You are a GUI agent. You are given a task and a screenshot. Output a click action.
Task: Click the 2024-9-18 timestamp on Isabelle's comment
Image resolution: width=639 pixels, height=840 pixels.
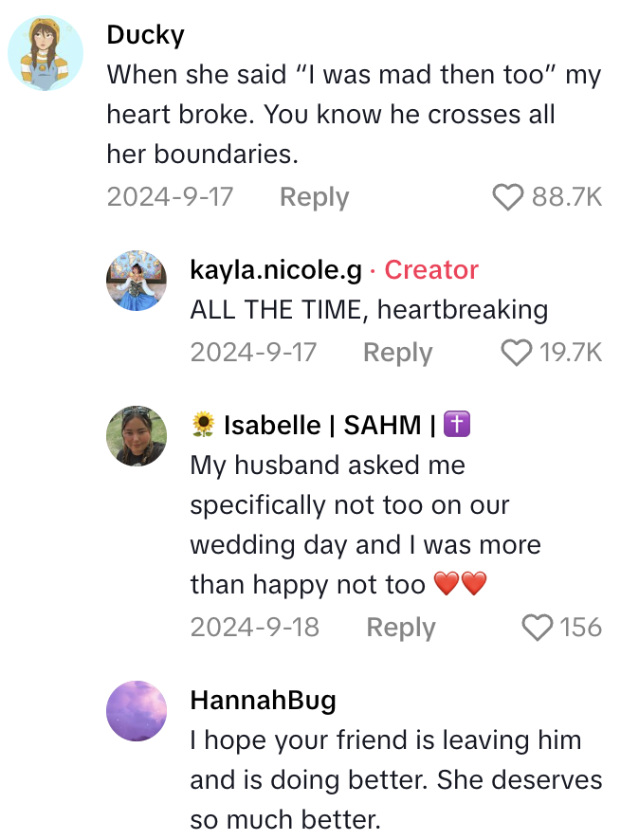[254, 628]
